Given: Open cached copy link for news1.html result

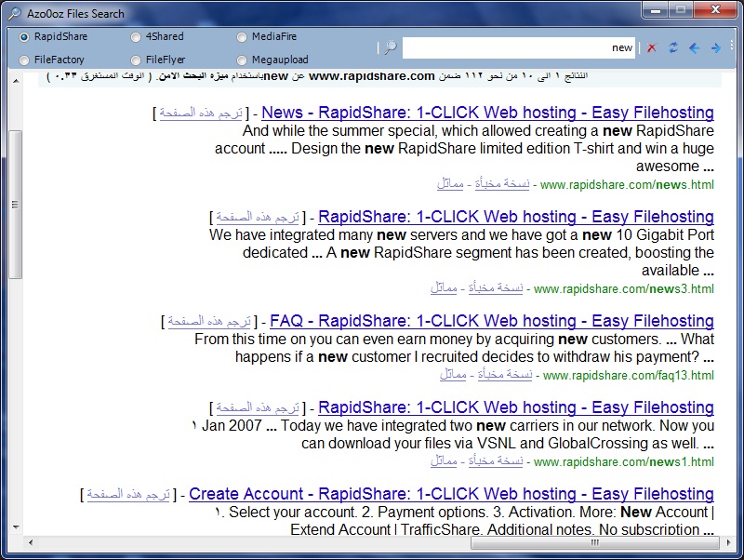Looking at the screenshot, I should 496,460.
